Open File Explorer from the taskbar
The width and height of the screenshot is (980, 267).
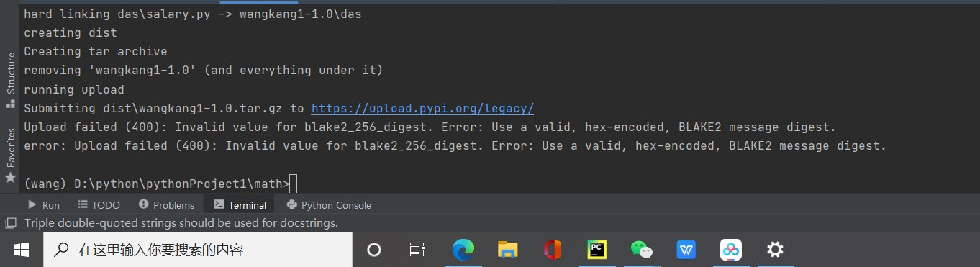508,250
